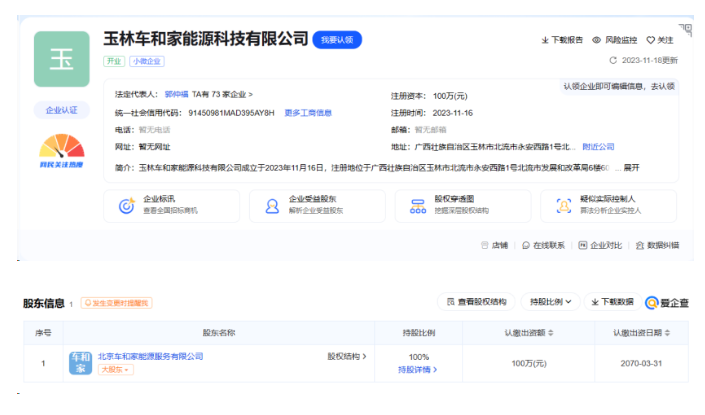705x415 pixels.
Task: Expand the 大股东 tag dropdown
Action: [116, 370]
